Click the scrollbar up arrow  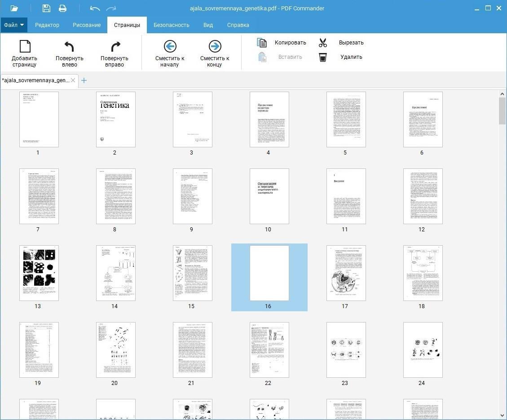(502, 94)
